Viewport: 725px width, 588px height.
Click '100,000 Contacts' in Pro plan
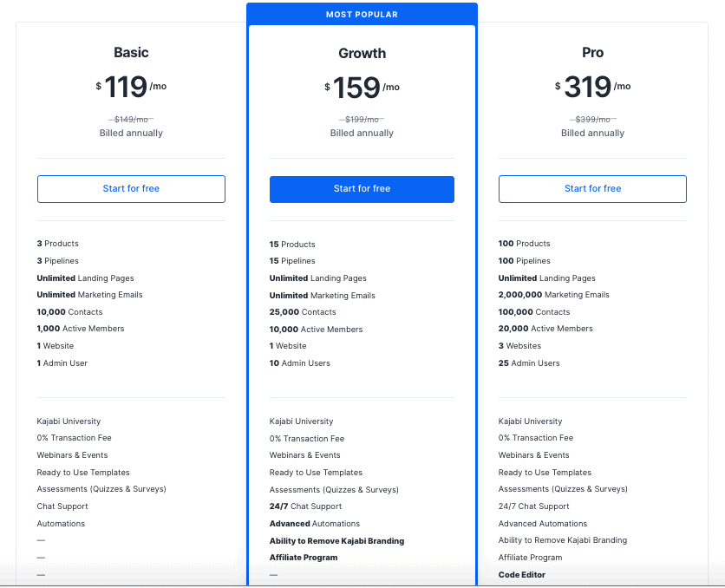click(x=534, y=312)
